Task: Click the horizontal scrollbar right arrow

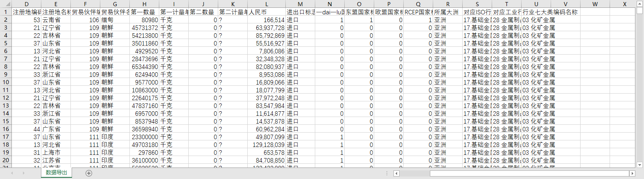Action: 633,174
